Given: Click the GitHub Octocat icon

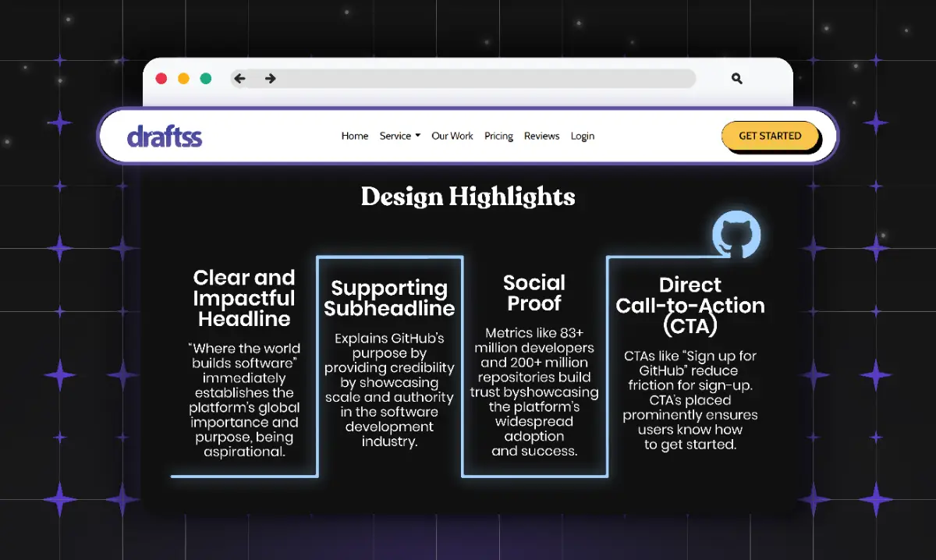Looking at the screenshot, I should (x=736, y=236).
